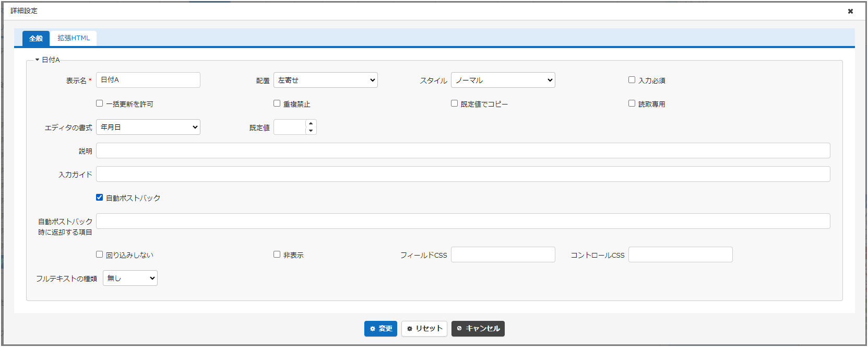Click the 変更 button
Image resolution: width=868 pixels, height=347 pixels.
click(381, 329)
